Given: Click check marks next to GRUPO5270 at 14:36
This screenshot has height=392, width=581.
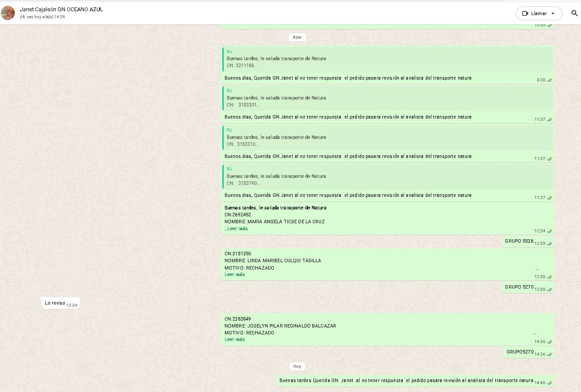Looking at the screenshot, I should [x=549, y=354].
